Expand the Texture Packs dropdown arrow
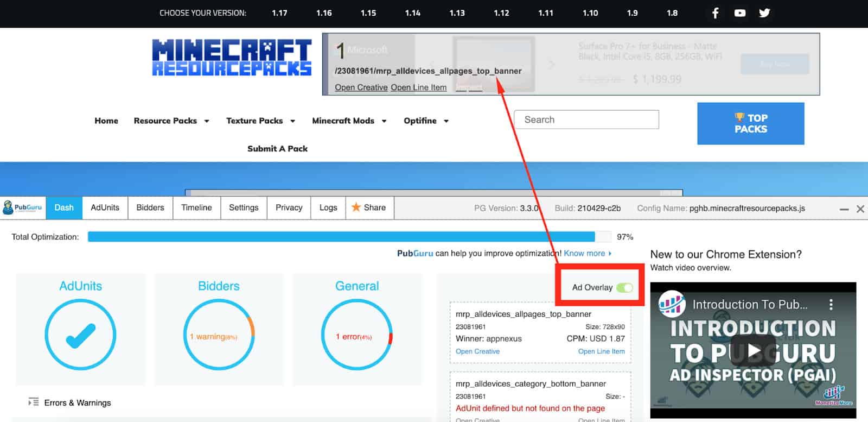 (x=292, y=121)
